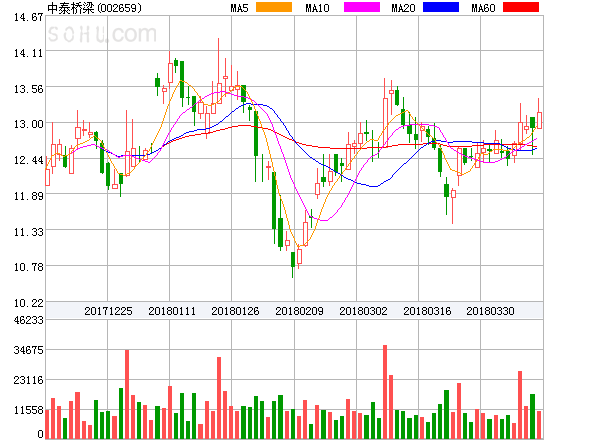This screenshot has width=600, height=440.
Task: Click the 20171225 date label
Action: coord(108,311)
